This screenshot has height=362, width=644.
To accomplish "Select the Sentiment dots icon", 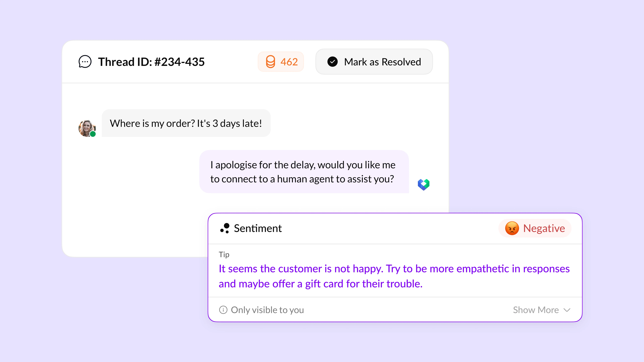I will coord(225,228).
